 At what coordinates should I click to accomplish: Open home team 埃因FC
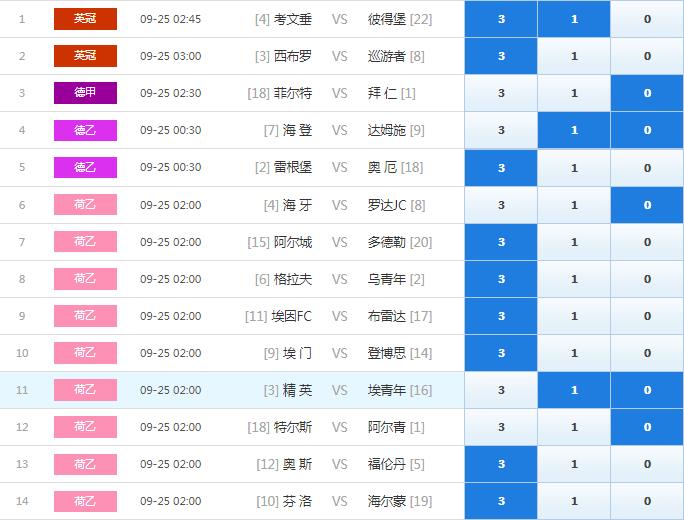point(291,316)
